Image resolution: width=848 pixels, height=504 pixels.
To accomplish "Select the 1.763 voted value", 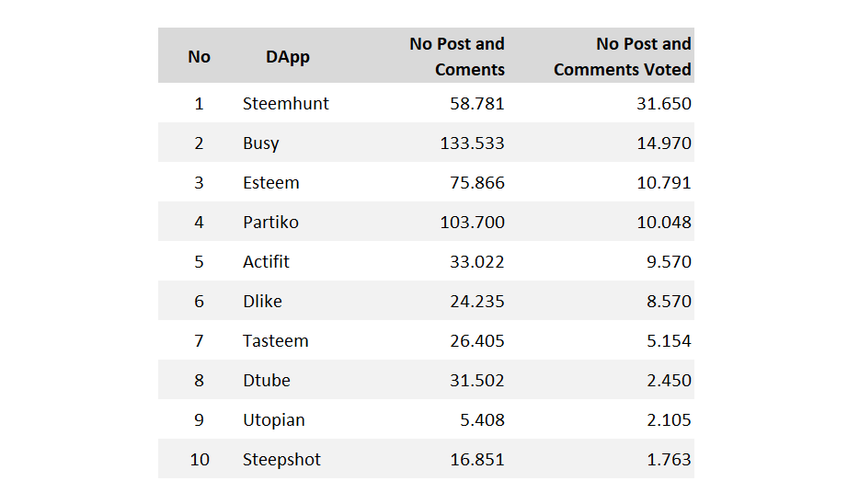I will 669,460.
